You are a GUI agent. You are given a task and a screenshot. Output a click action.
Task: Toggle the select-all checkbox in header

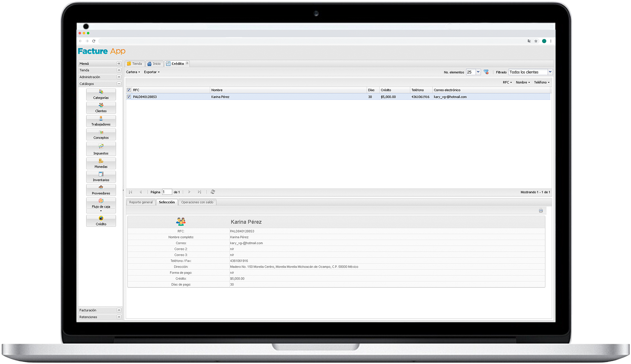point(129,90)
